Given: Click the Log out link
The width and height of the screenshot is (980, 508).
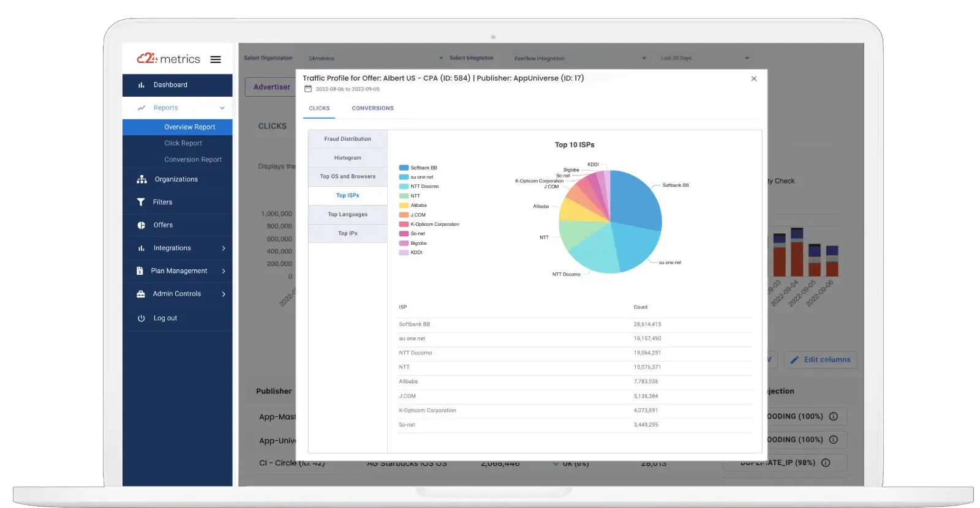Looking at the screenshot, I should coord(165,318).
